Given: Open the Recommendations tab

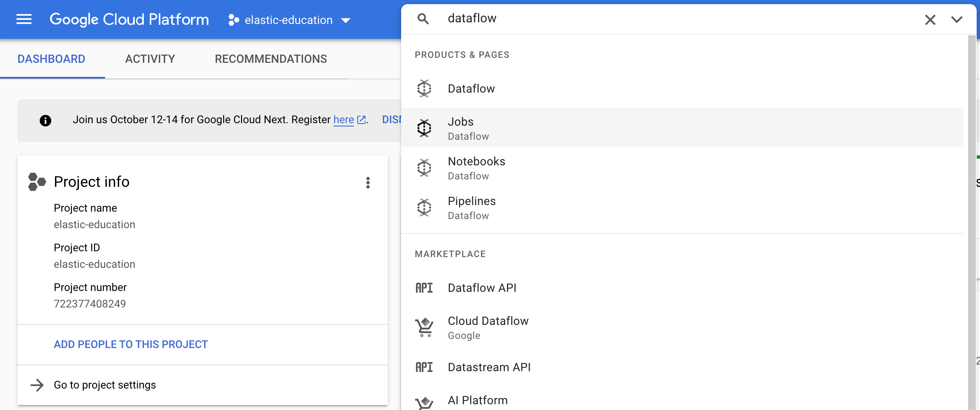Looking at the screenshot, I should pyautogui.click(x=270, y=59).
